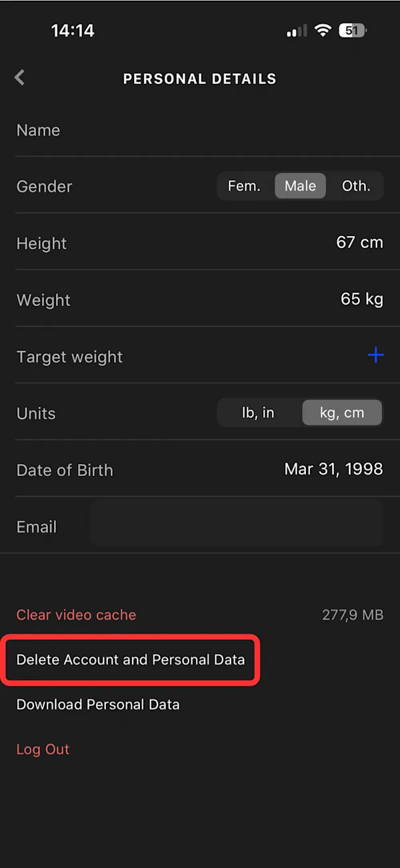The height and width of the screenshot is (868, 400).
Task: Tap the Wi-Fi status icon
Action: click(323, 31)
